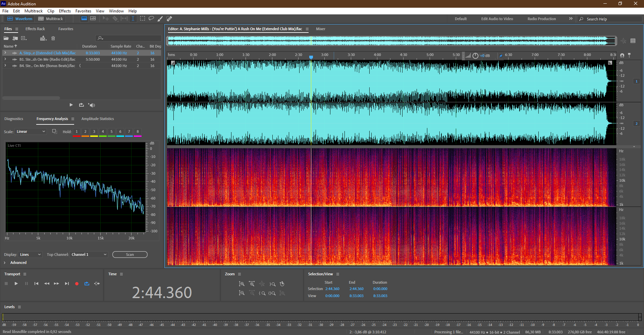The width and height of the screenshot is (644, 335).
Task: Toggle Loop Playback in Transport
Action: coord(87,284)
